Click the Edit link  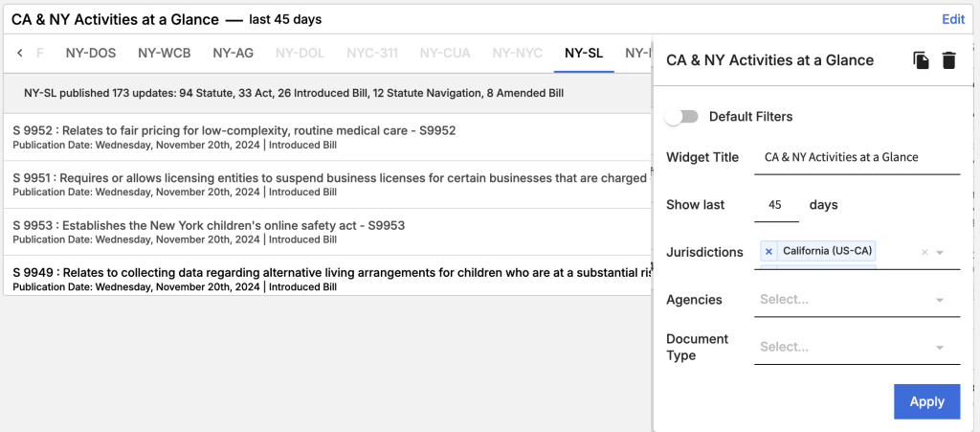point(953,19)
